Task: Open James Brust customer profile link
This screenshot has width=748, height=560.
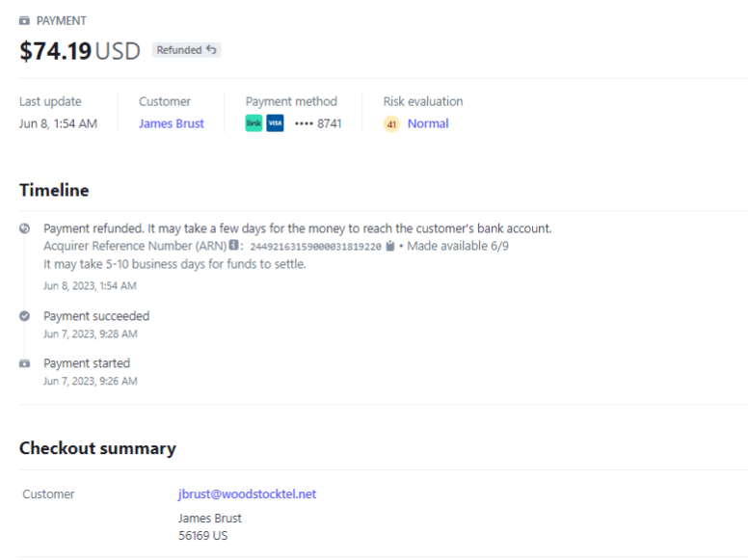Action: click(x=171, y=123)
